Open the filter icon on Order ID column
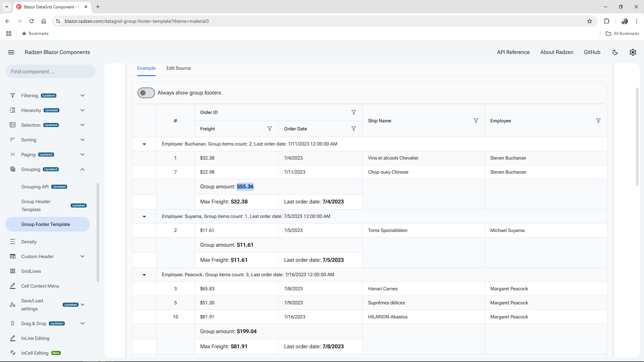The width and height of the screenshot is (644, 362). click(x=354, y=112)
